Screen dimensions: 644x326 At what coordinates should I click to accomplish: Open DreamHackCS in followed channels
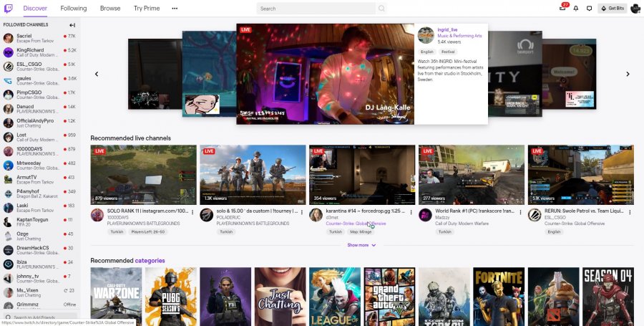coord(40,250)
